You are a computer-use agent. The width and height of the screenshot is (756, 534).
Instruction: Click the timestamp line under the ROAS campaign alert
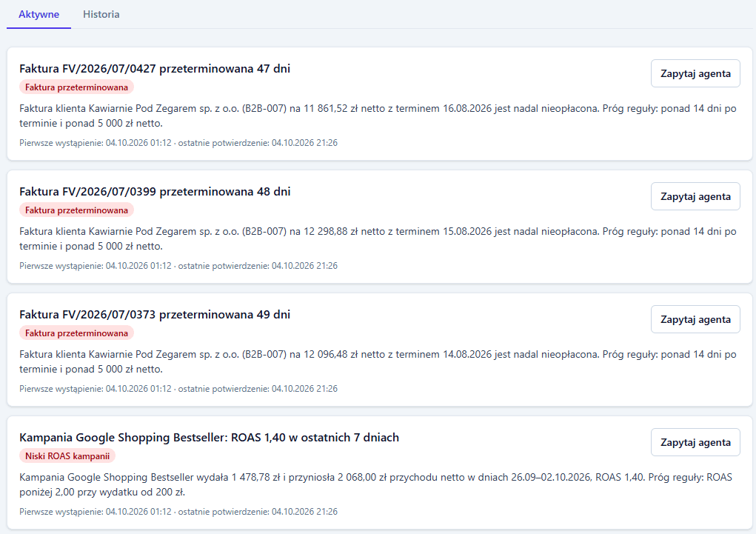[178, 512]
